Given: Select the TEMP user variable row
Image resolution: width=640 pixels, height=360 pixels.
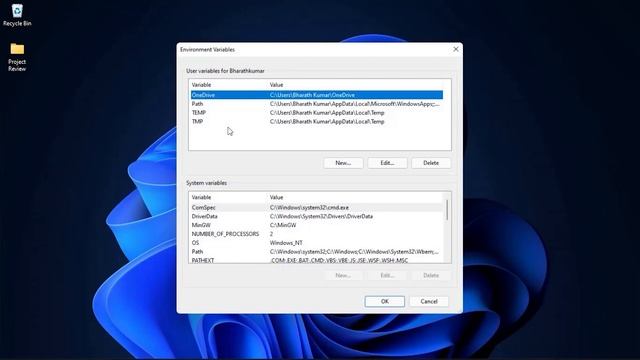Looking at the screenshot, I should [x=317, y=113].
